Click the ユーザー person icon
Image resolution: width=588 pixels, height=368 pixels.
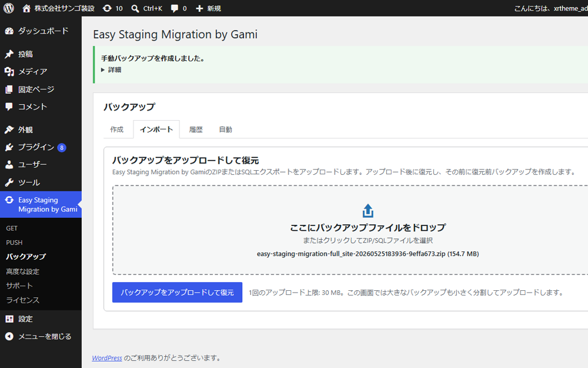point(9,164)
